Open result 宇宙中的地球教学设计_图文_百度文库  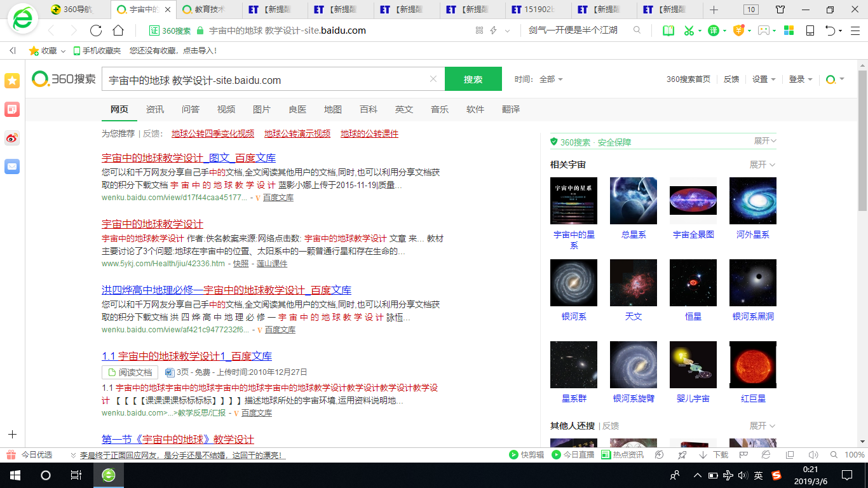(189, 158)
